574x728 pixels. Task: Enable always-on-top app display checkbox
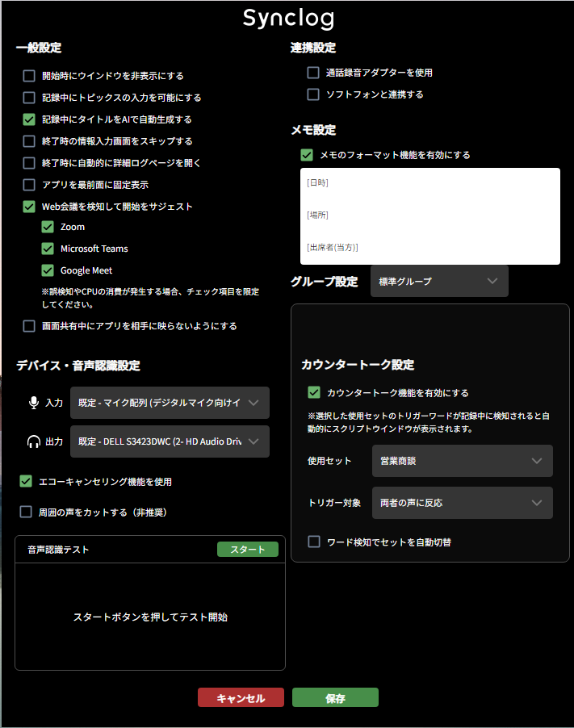pos(29,185)
